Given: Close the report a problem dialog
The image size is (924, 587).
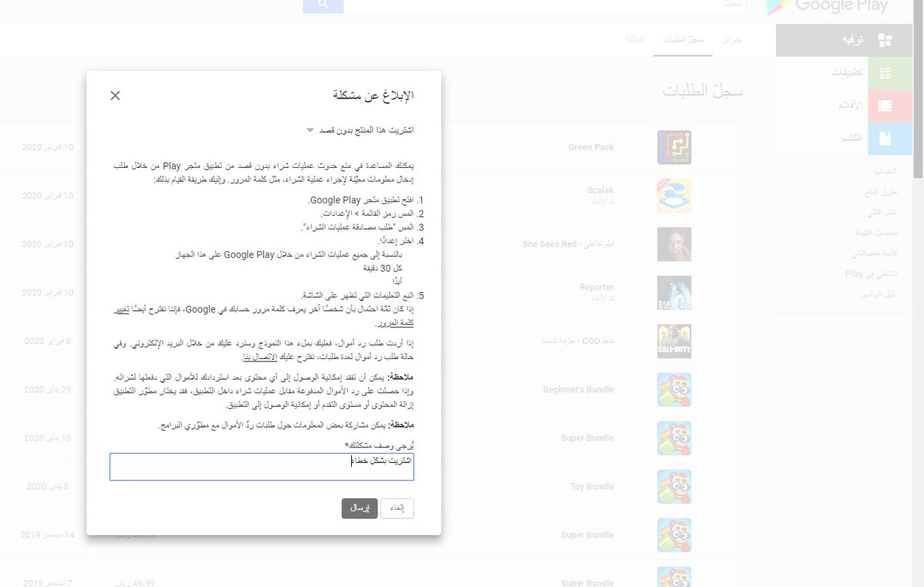Looking at the screenshot, I should 115,96.
